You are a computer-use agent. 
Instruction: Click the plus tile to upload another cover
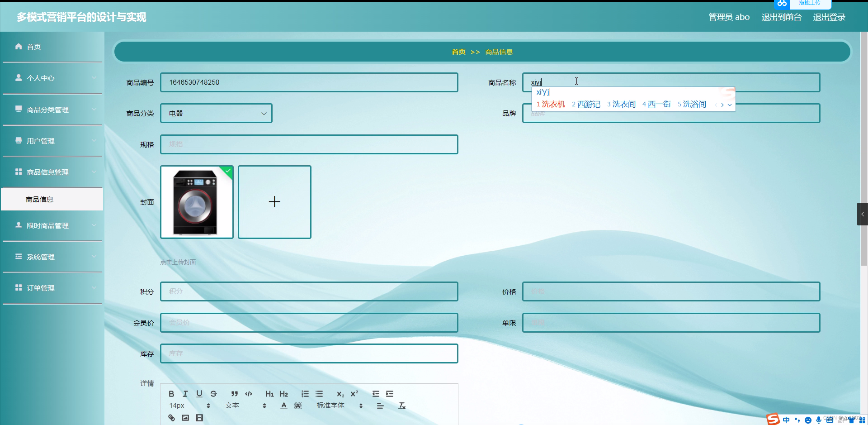[x=274, y=202]
